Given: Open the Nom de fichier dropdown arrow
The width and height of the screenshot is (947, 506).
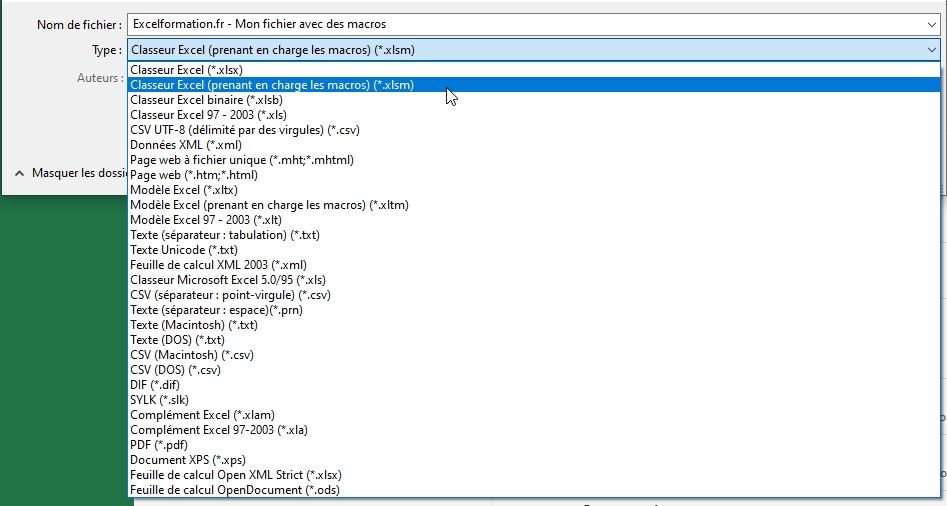Looking at the screenshot, I should [x=932, y=24].
